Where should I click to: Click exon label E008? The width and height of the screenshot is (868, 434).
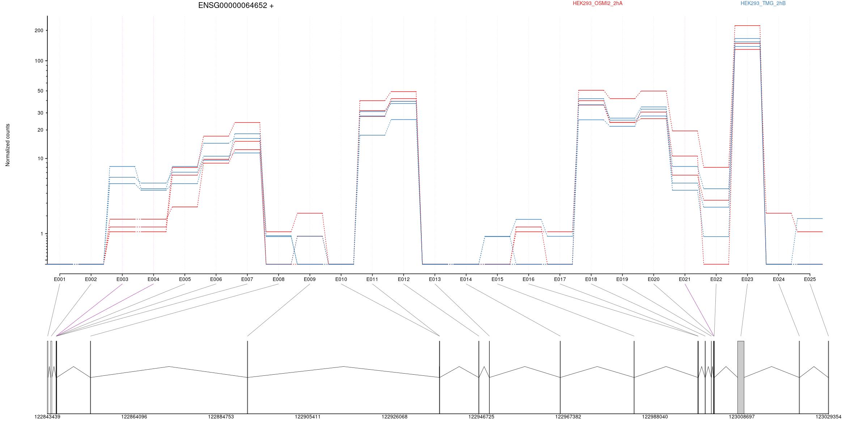278,279
